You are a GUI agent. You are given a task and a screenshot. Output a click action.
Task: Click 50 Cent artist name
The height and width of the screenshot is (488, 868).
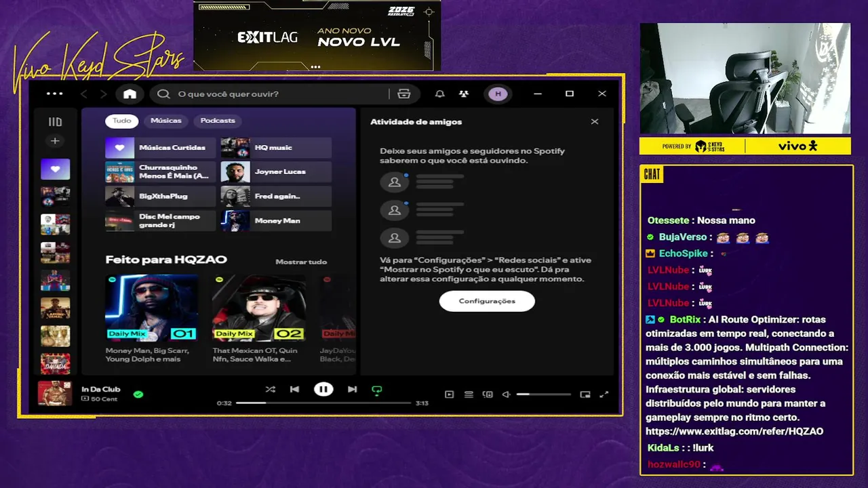pos(104,399)
